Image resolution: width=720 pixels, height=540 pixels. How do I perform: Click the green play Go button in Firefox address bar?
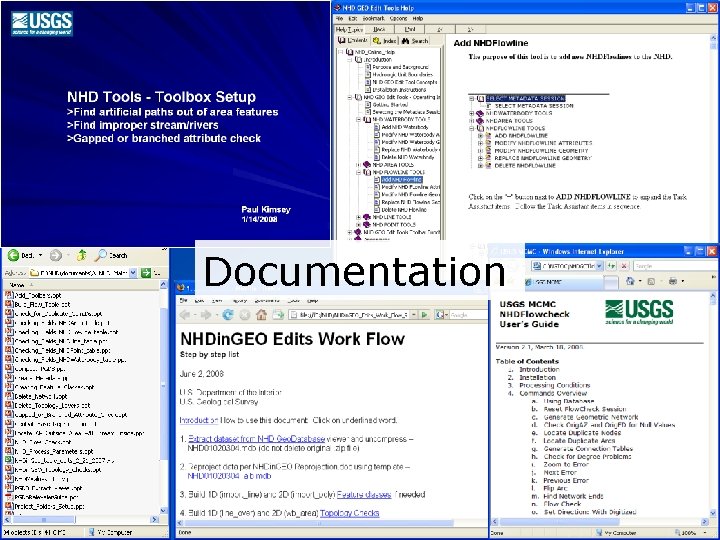pyautogui.click(x=425, y=315)
